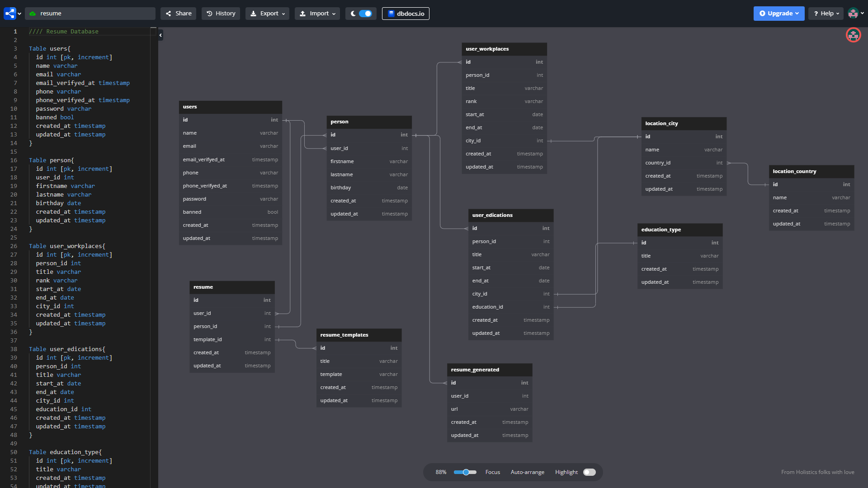Click the Auto-arrange button

tap(527, 472)
